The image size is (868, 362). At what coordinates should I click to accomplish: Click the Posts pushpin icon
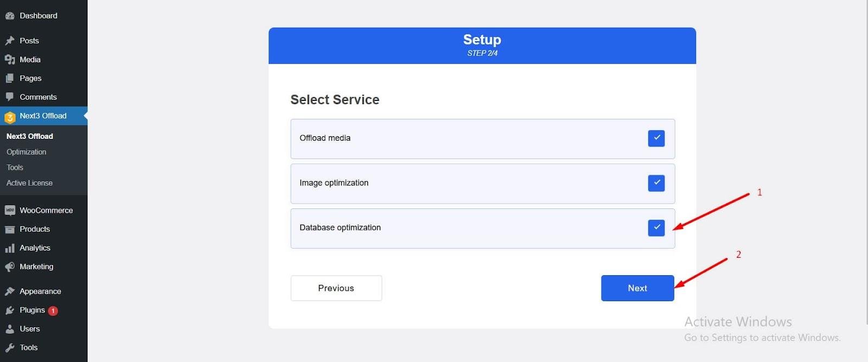coord(10,41)
